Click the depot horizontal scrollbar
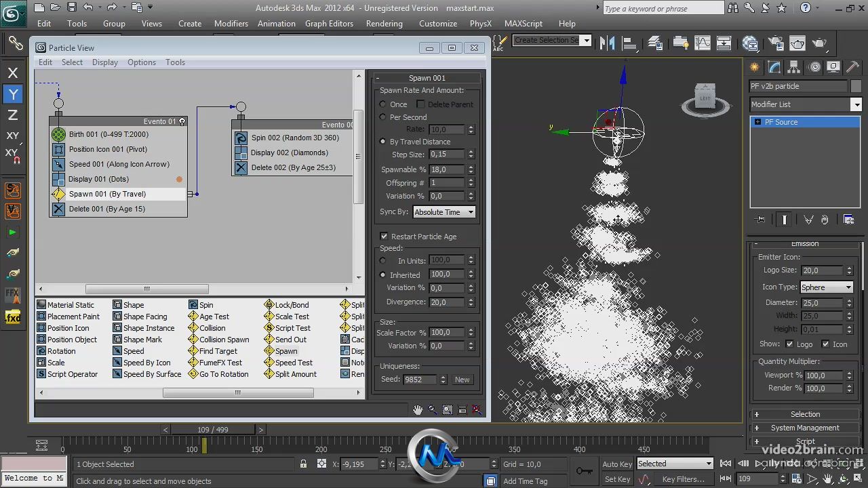The height and width of the screenshot is (488, 868). pos(238,392)
